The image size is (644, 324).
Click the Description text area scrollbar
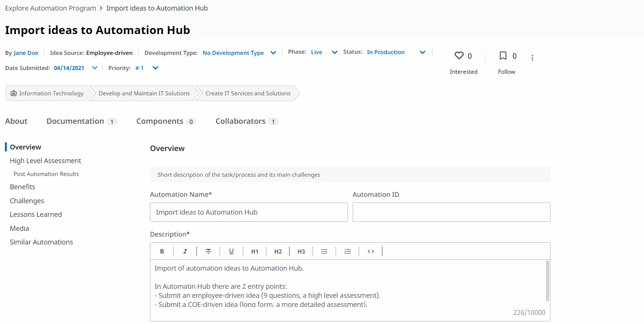[547, 281]
